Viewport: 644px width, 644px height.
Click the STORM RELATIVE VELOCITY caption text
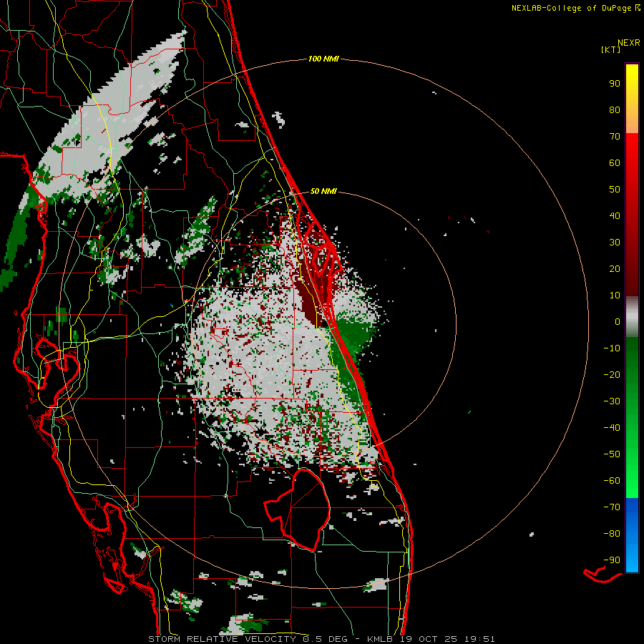223,639
